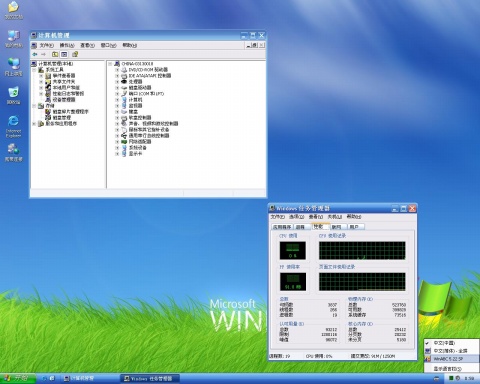
Task: Click the CPU usage history graph
Action: [362, 251]
